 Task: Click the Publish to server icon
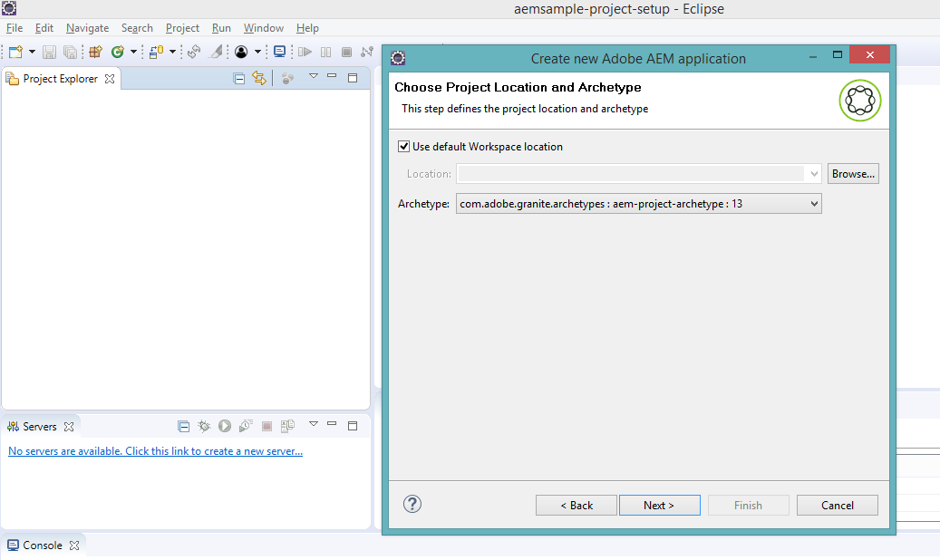click(x=286, y=426)
